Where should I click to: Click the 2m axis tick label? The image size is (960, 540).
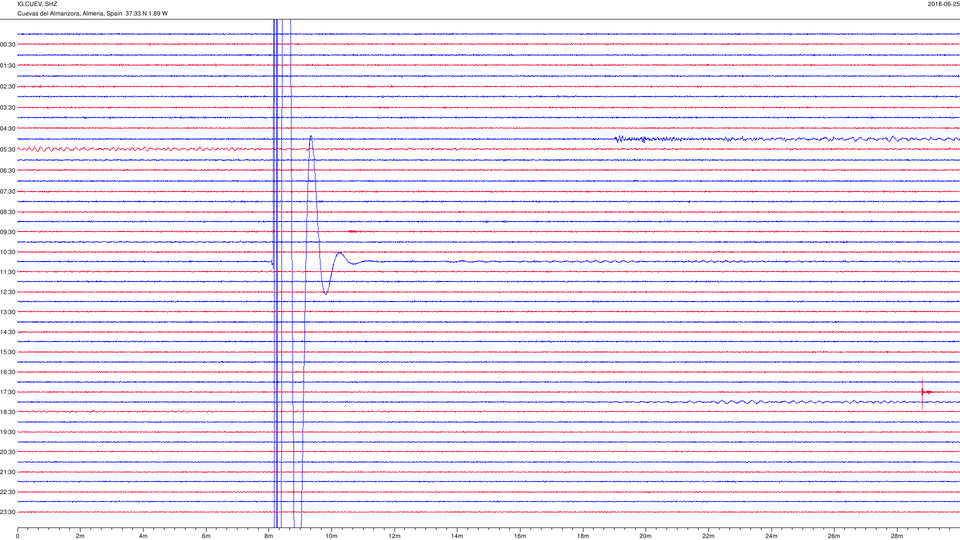point(80,536)
